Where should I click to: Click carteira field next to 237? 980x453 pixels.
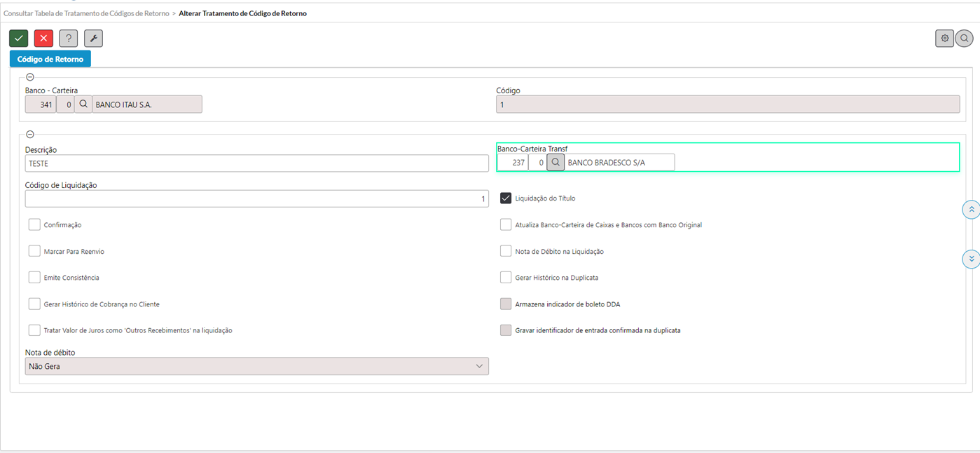pyautogui.click(x=537, y=162)
